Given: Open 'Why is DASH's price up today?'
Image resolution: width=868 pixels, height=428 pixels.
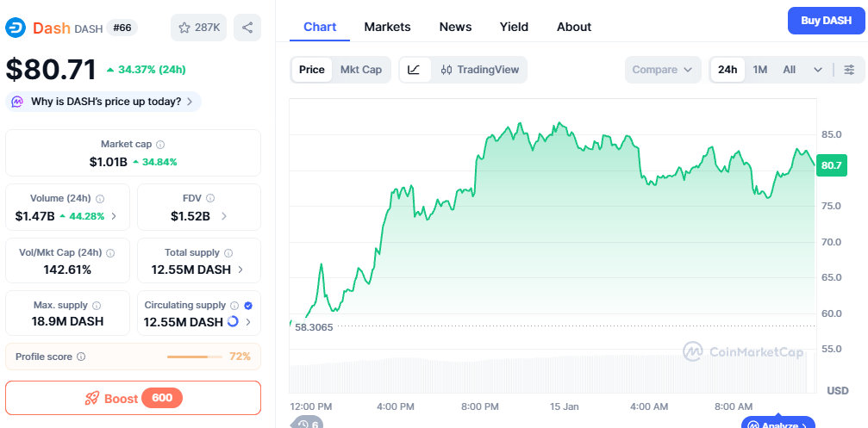Looking at the screenshot, I should [x=103, y=102].
